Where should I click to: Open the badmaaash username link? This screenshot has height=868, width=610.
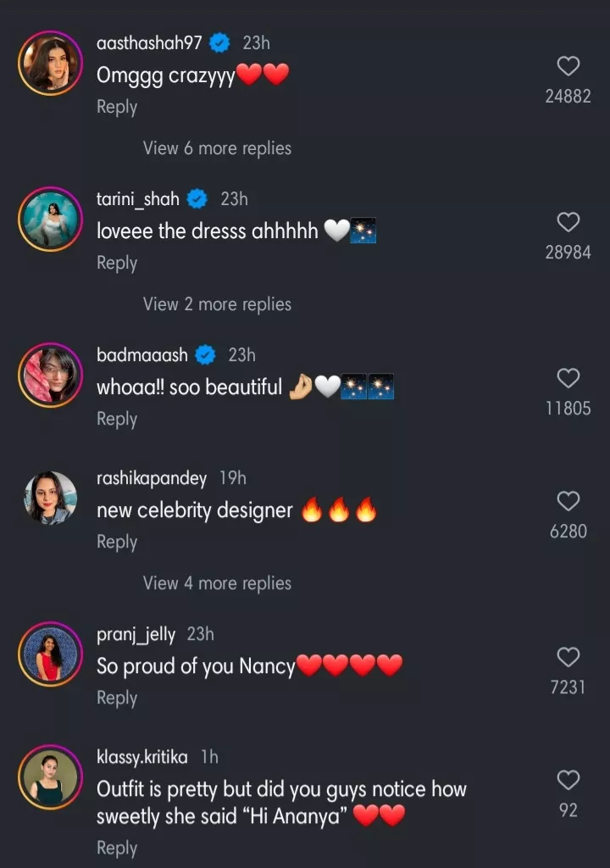pyautogui.click(x=142, y=355)
